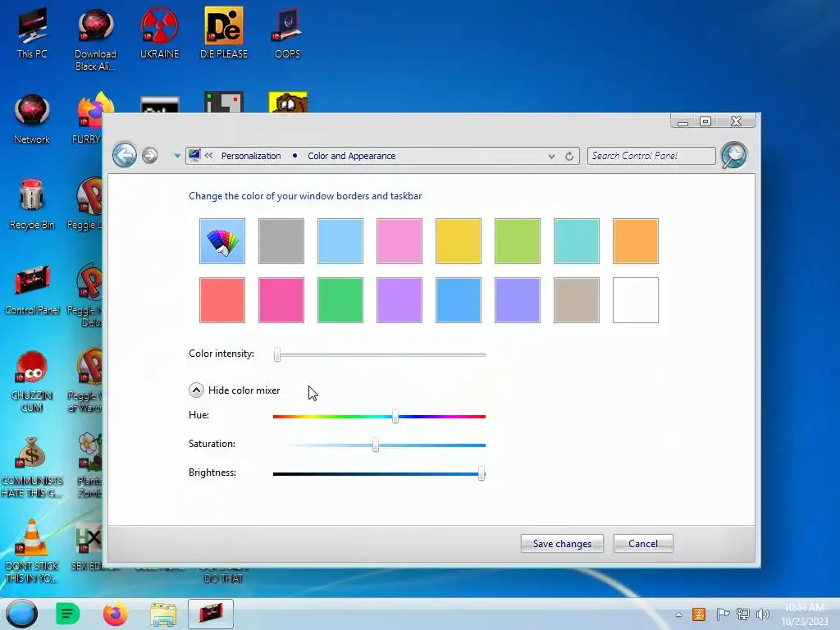
Task: Choose the taupe brown swatch
Action: (577, 300)
